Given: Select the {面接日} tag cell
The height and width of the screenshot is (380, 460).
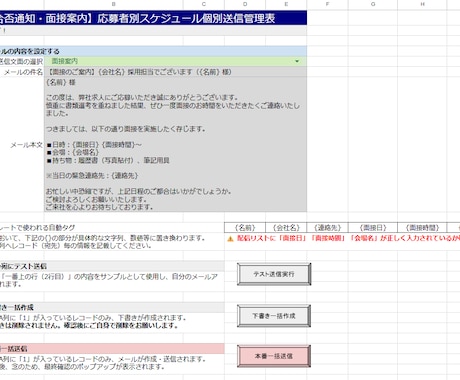Looking at the screenshot, I should pos(373,228).
